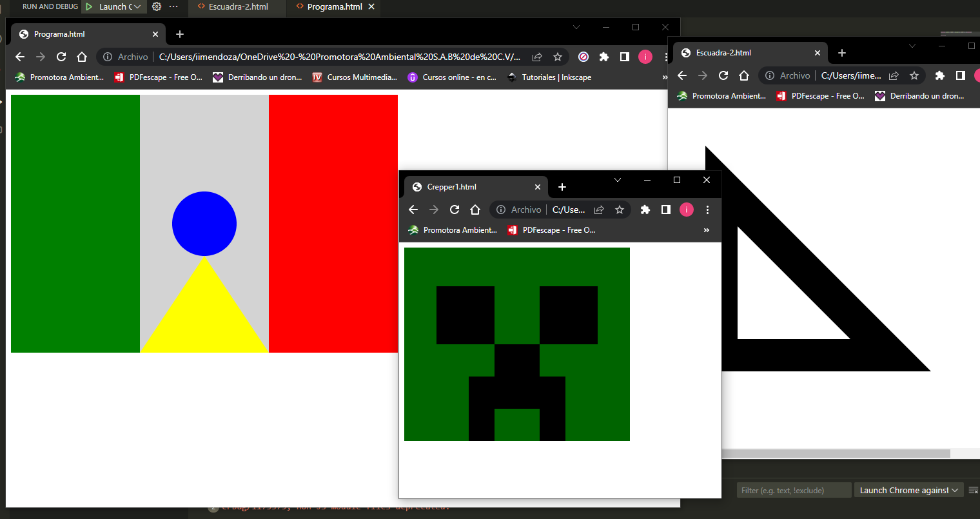Toggle side panel in Programa.html window
The width and height of the screenshot is (980, 519).
pyautogui.click(x=625, y=57)
